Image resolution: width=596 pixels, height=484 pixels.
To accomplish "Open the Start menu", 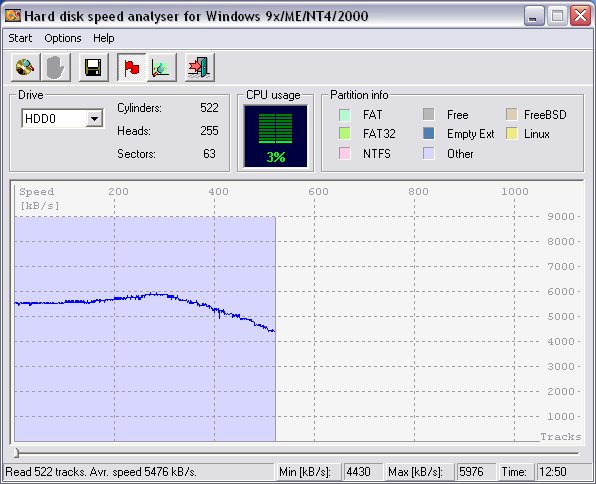I will [x=20, y=38].
